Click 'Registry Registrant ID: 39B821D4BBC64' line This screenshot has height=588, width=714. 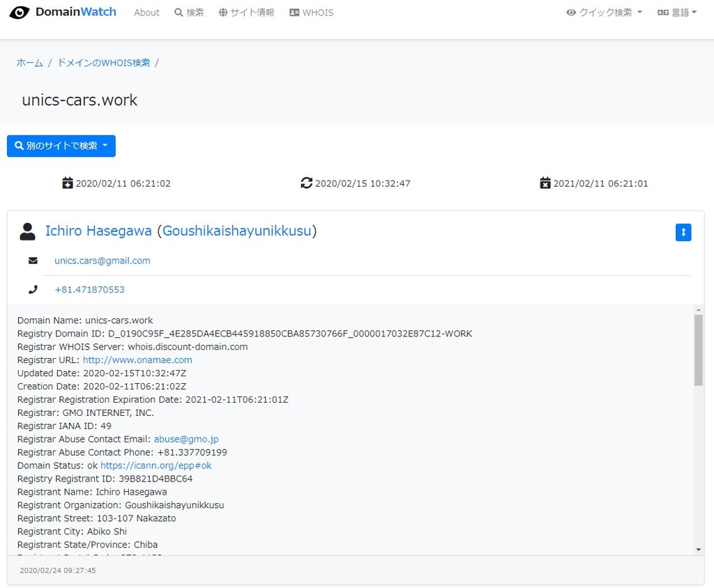click(x=105, y=479)
